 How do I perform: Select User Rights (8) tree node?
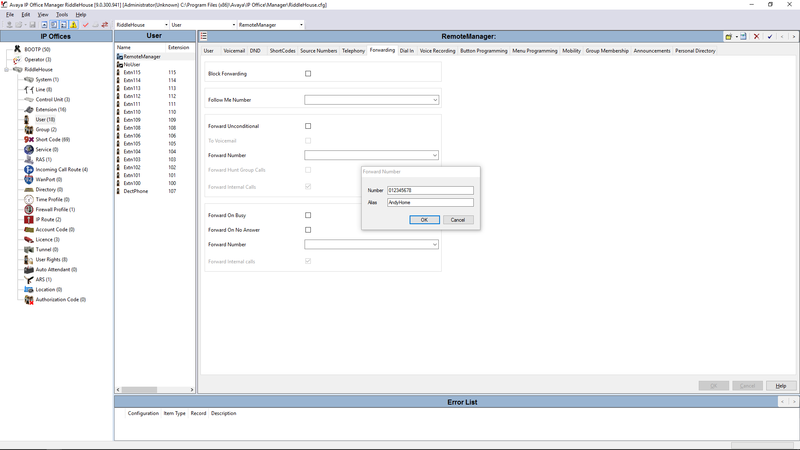52,259
